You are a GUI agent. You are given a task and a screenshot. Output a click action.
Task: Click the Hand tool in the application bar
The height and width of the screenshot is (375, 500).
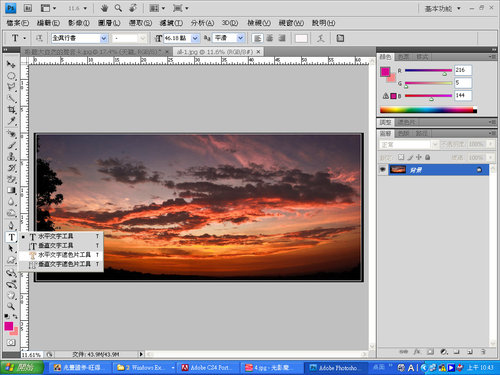click(x=104, y=8)
